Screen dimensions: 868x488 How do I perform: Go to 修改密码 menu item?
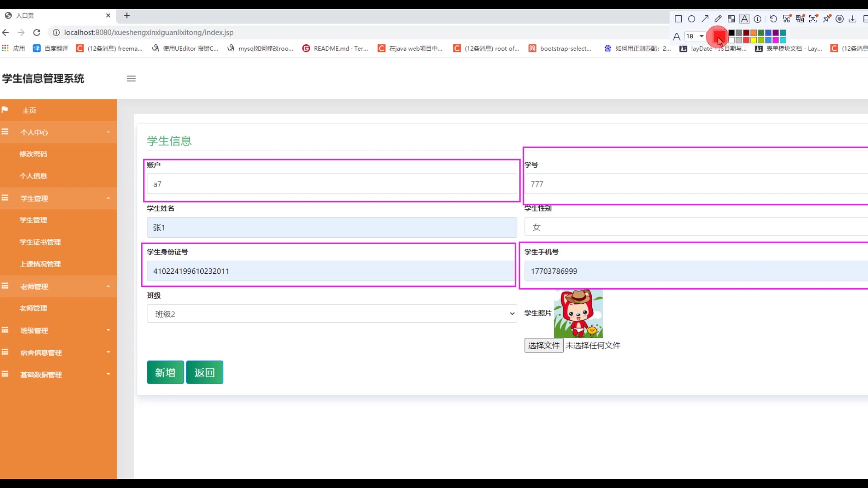pyautogui.click(x=33, y=154)
